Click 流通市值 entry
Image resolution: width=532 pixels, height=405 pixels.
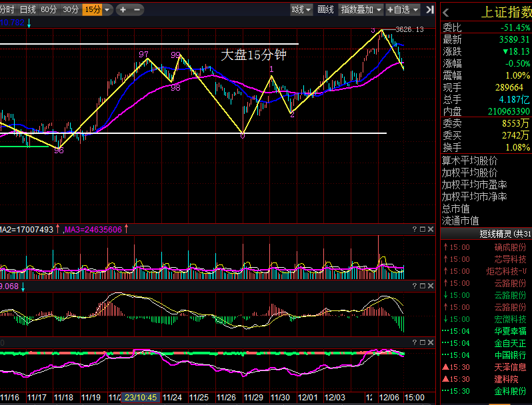pos(461,221)
